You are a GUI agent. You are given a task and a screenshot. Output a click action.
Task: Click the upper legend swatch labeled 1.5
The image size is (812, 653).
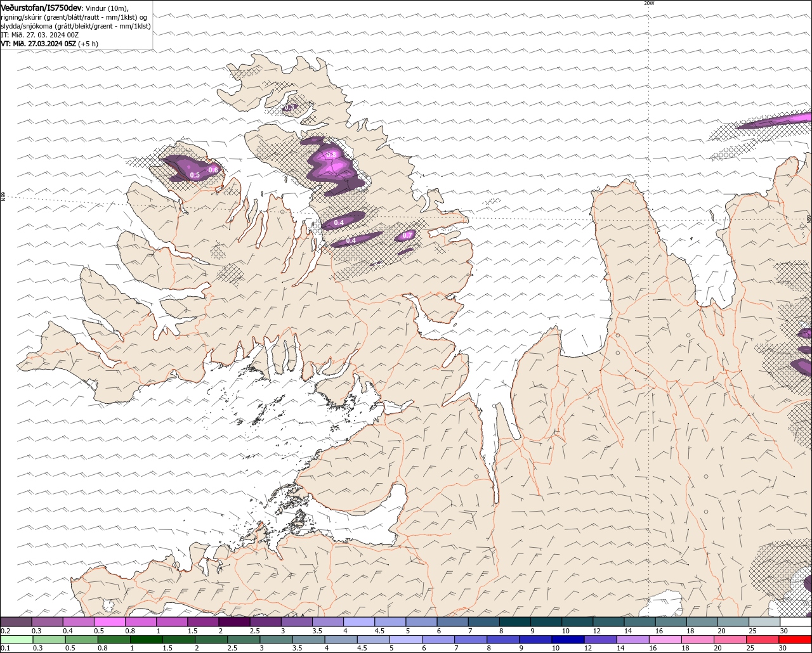(x=203, y=622)
